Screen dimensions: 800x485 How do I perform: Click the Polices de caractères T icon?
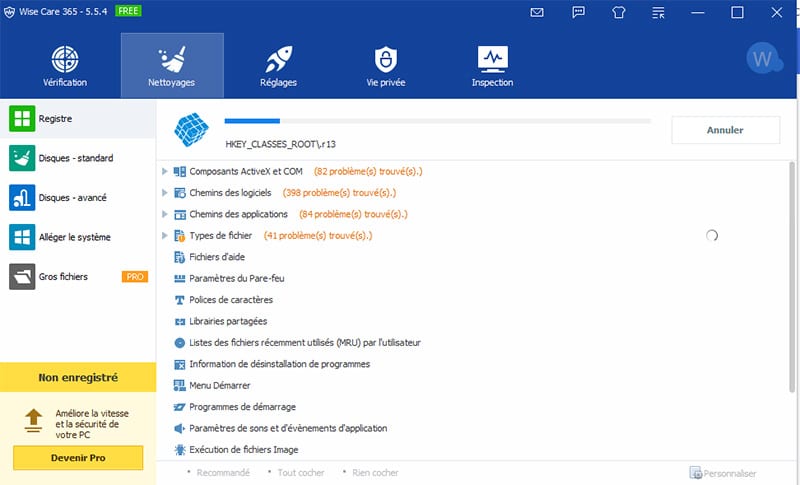(x=180, y=300)
